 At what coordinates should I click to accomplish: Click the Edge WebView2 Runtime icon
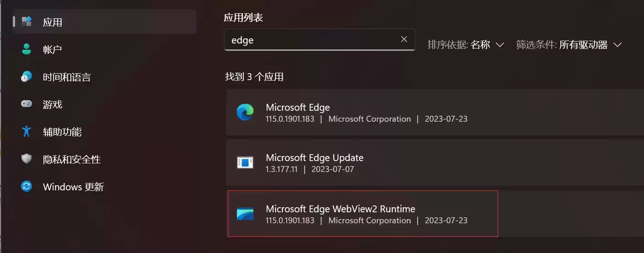(x=245, y=214)
